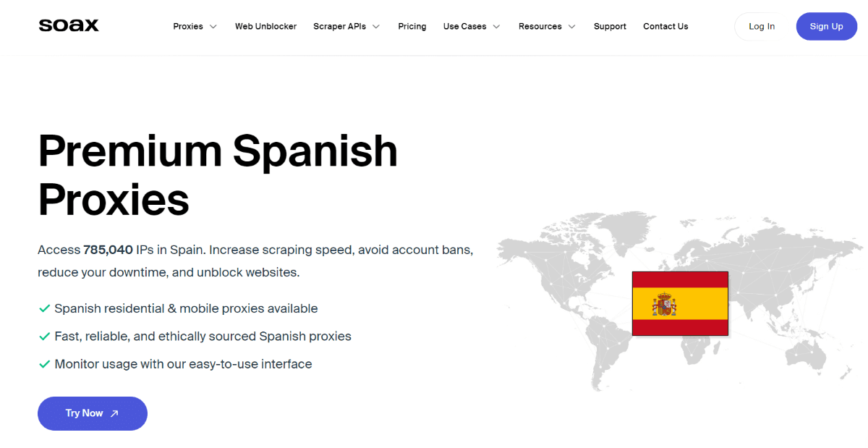868x448 pixels.
Task: Open the Pricing page
Action: tap(412, 26)
